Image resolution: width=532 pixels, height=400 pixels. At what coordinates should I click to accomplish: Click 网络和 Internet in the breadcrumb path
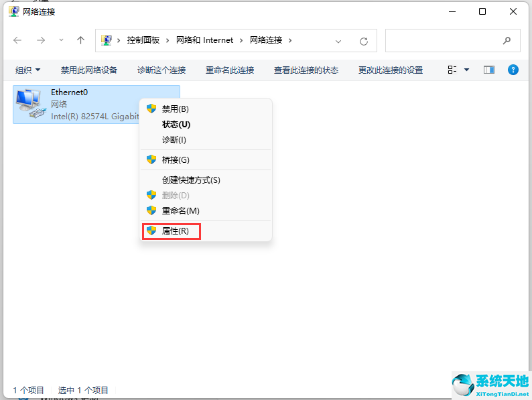[x=204, y=40]
